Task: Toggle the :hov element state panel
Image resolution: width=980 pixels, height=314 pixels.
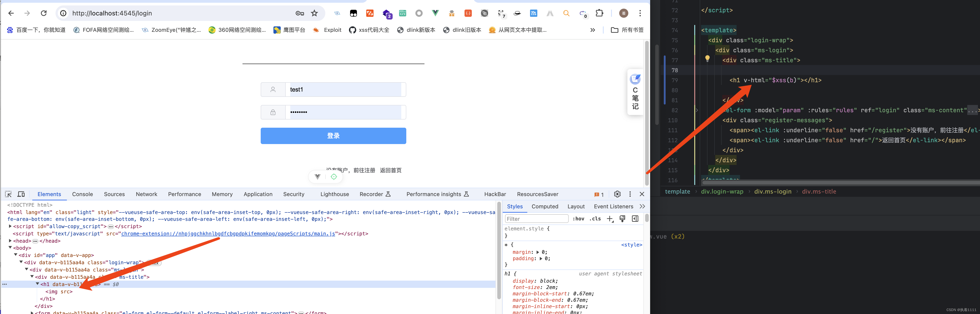Action: (578, 219)
